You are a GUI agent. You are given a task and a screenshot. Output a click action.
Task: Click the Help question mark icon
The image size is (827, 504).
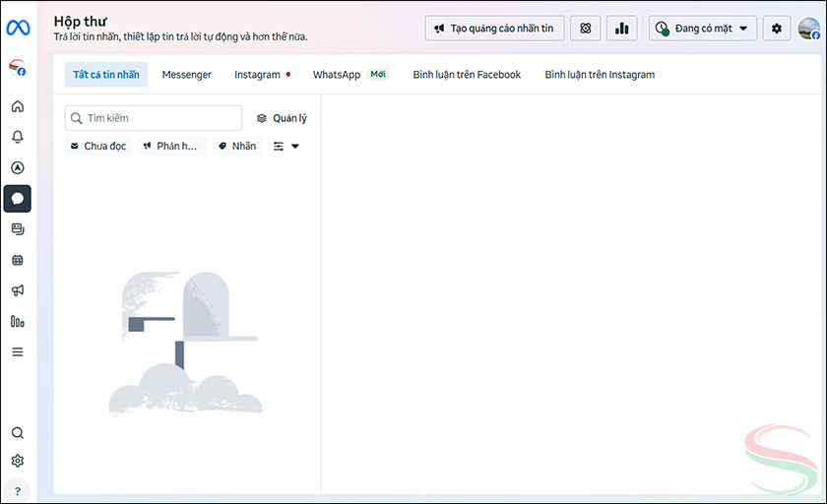[17, 490]
